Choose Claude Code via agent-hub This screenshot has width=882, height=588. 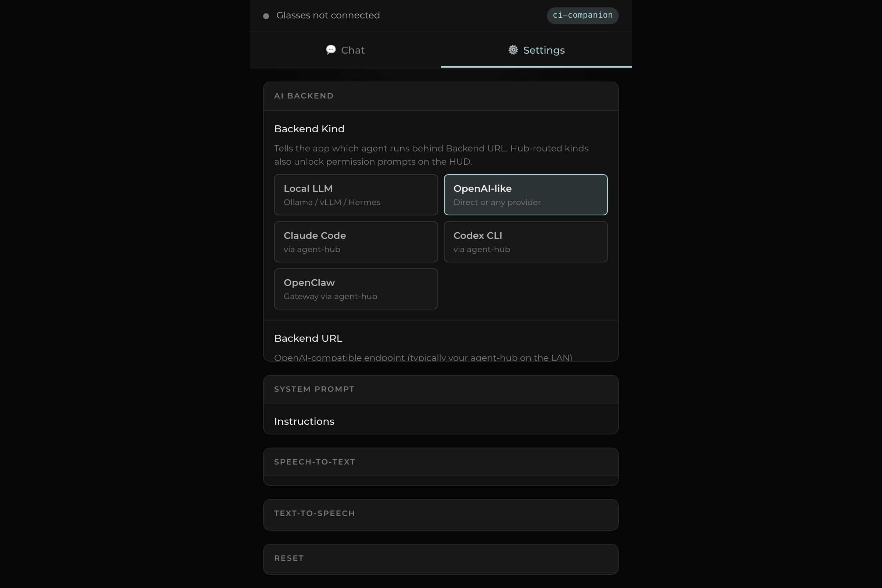coord(356,242)
